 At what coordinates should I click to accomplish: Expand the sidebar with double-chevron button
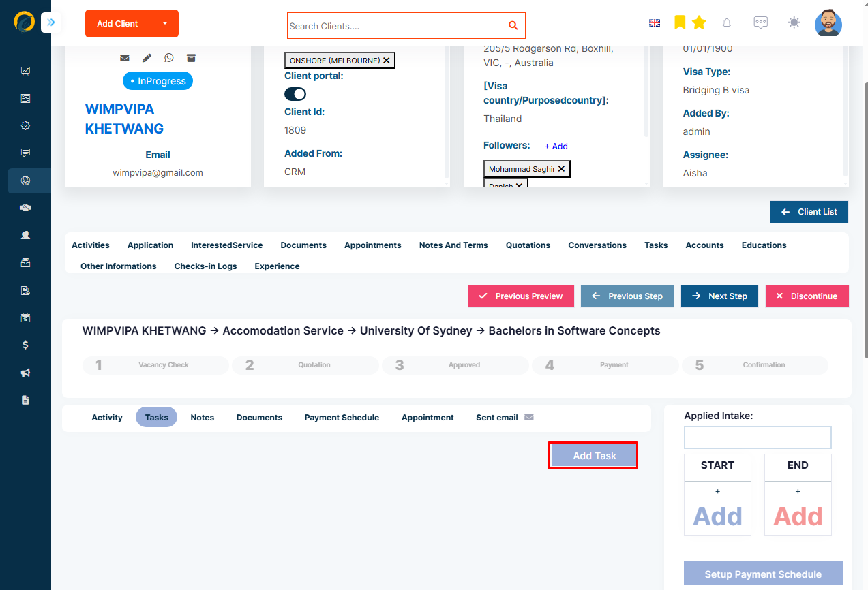[x=51, y=23]
